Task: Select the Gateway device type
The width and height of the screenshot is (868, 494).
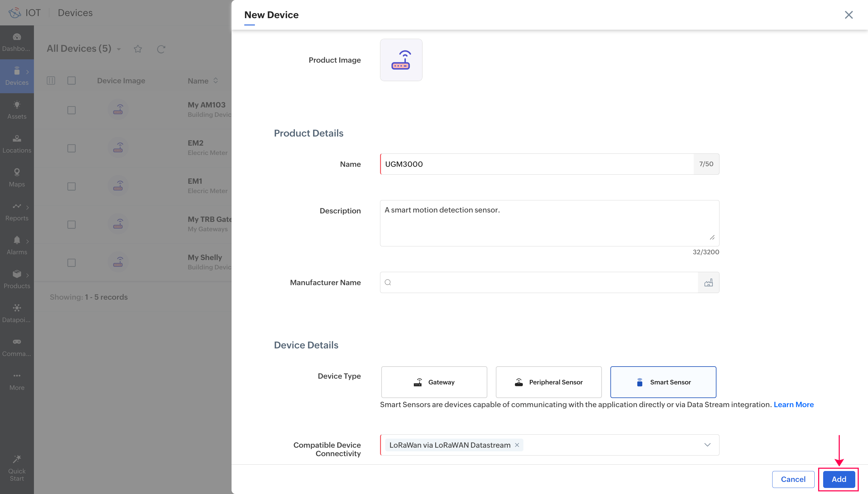Action: [434, 382]
